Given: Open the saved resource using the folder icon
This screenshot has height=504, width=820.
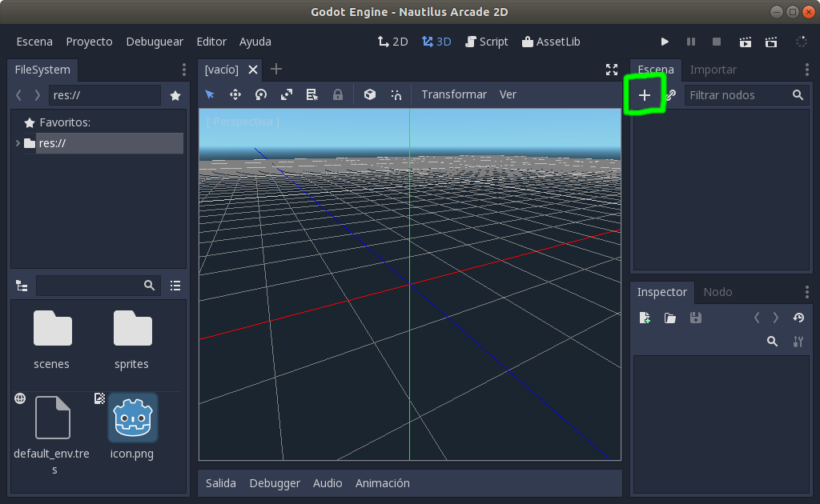Looking at the screenshot, I should coord(670,318).
